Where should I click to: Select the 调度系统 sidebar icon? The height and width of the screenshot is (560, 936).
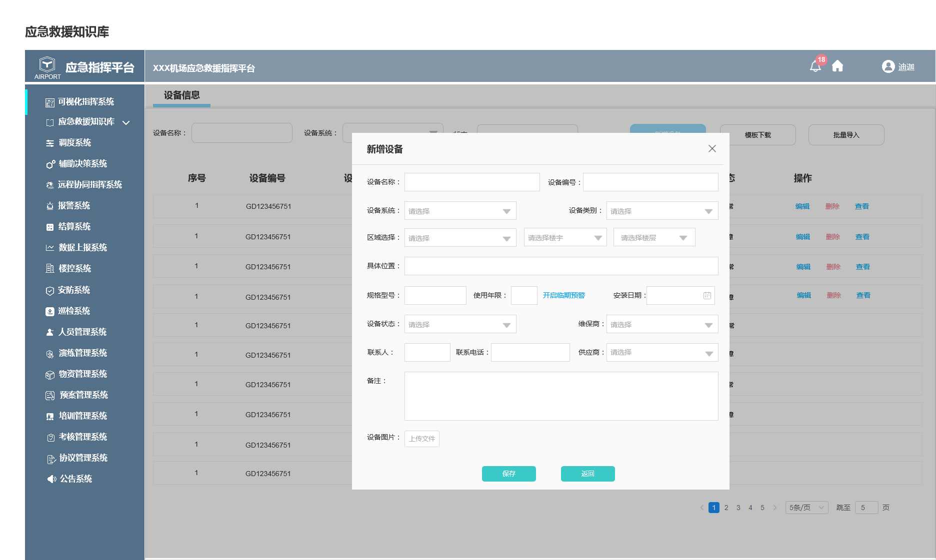tap(50, 143)
